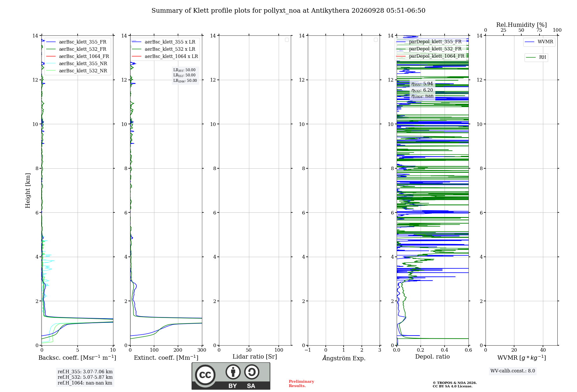Click the aerBsc_klett_532_NR legend entry

click(77, 71)
